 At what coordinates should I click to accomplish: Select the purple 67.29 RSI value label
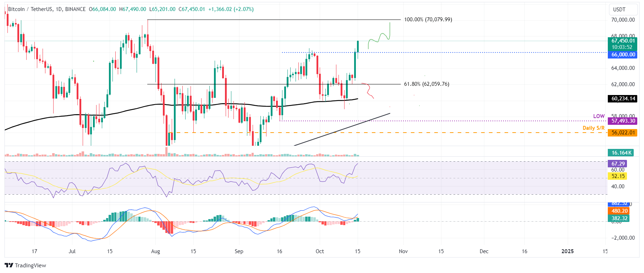(x=618, y=164)
